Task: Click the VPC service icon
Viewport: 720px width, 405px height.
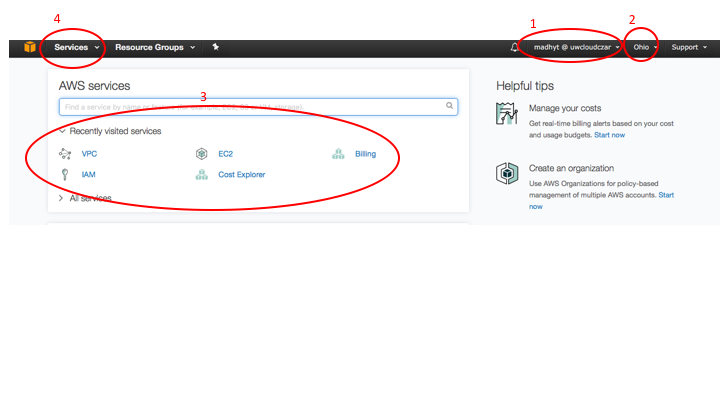Action: (x=65, y=154)
